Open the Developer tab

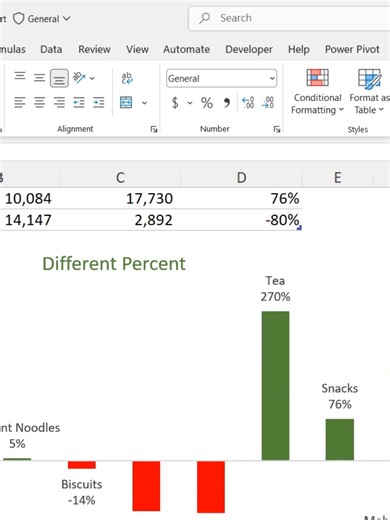(249, 49)
